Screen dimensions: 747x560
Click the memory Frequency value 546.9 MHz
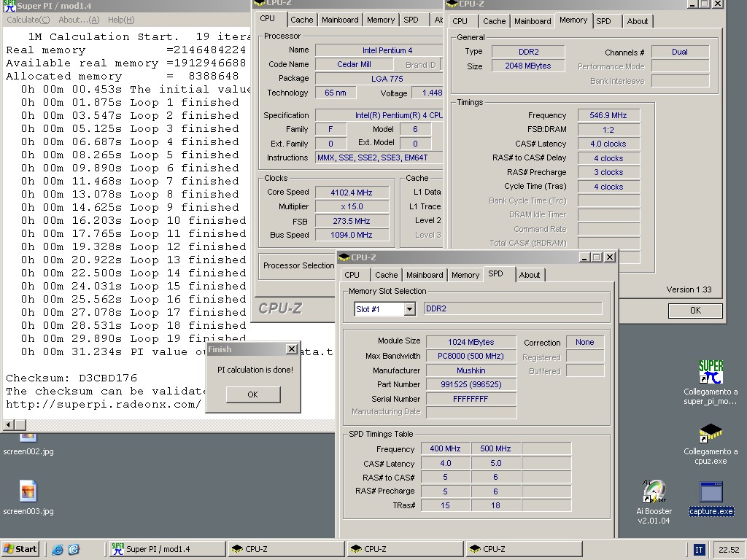click(608, 115)
